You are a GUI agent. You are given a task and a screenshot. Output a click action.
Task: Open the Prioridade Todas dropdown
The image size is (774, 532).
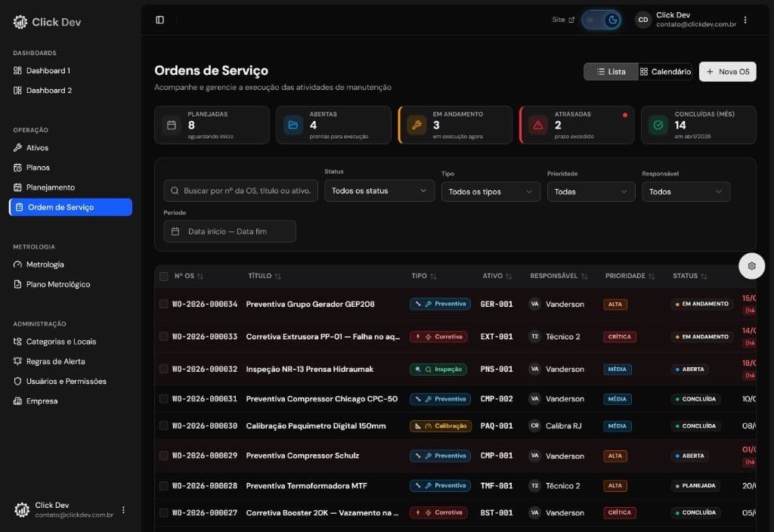591,191
